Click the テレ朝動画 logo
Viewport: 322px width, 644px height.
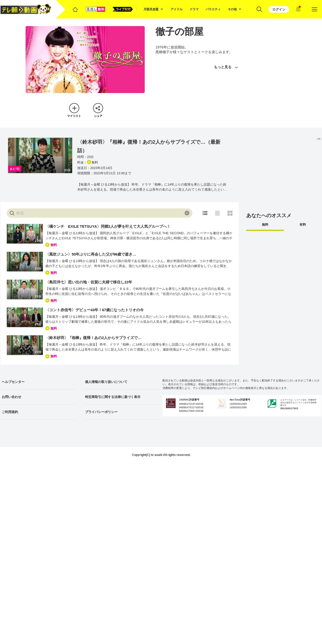pos(26,9)
